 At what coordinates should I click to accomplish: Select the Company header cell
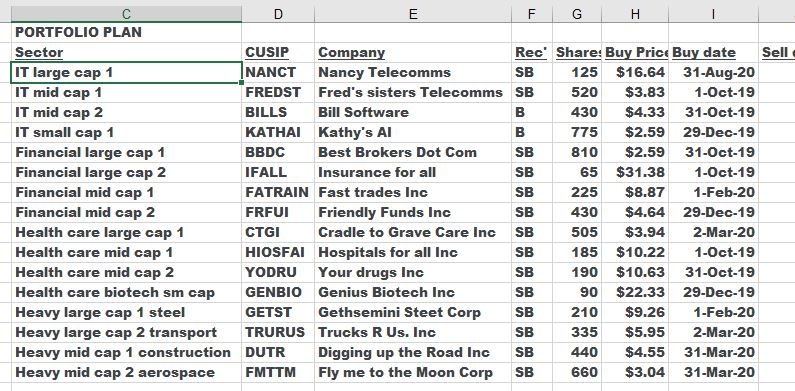[x=413, y=52]
